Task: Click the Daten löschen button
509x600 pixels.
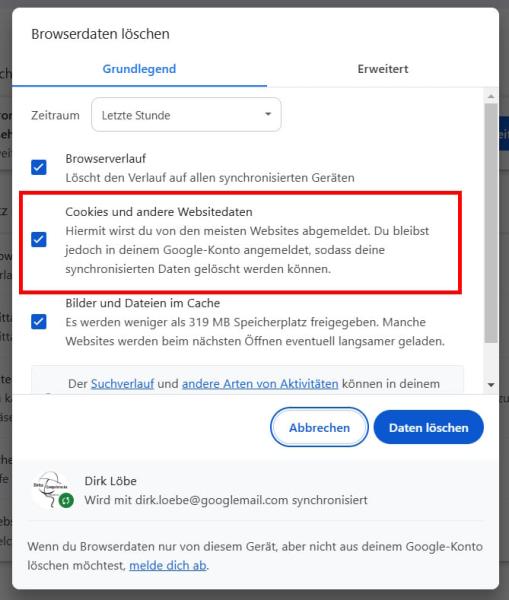Action: pyautogui.click(x=429, y=427)
